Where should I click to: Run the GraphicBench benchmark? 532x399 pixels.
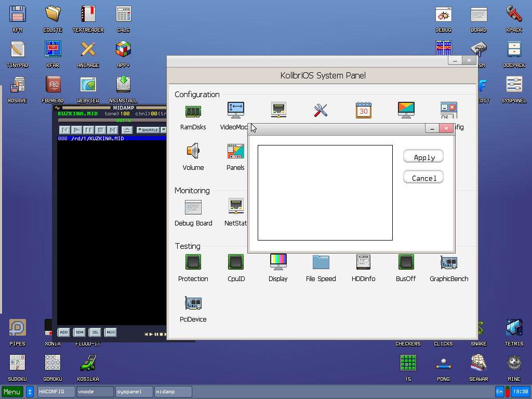click(x=448, y=262)
